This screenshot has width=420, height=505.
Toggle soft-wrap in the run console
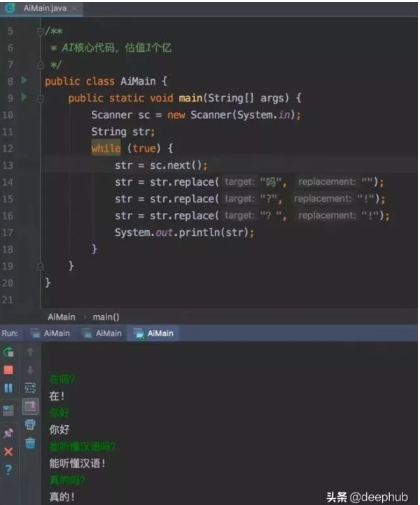[x=30, y=388]
